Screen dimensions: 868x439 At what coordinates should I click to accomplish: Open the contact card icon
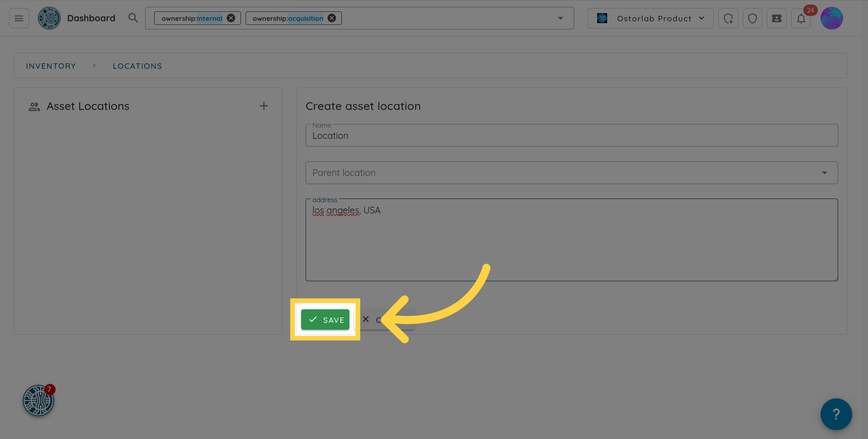pos(777,19)
